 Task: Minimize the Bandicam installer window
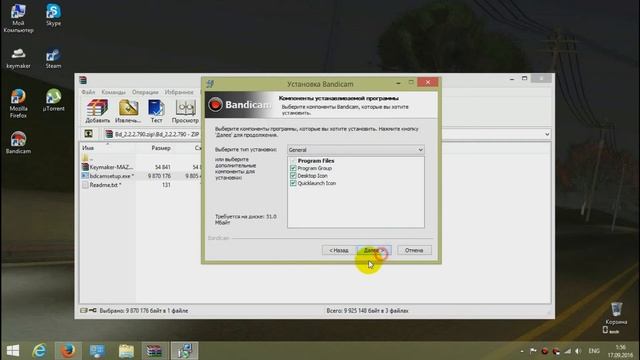coord(398,83)
